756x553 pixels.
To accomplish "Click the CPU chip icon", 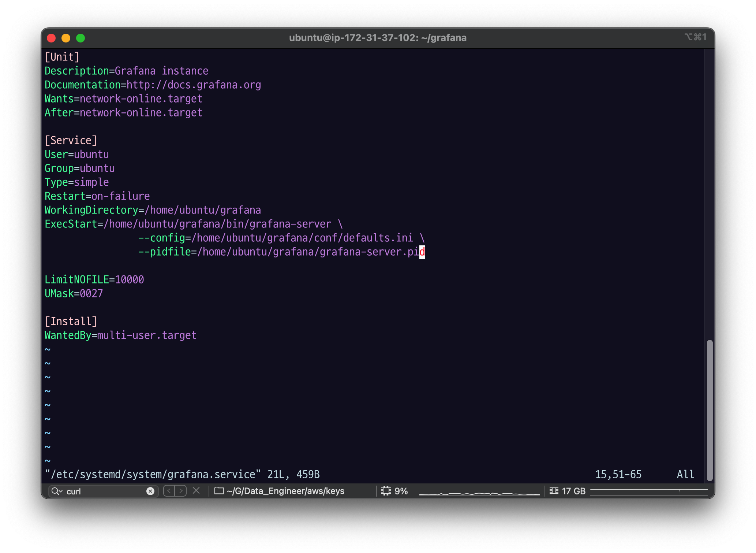I will [x=386, y=491].
